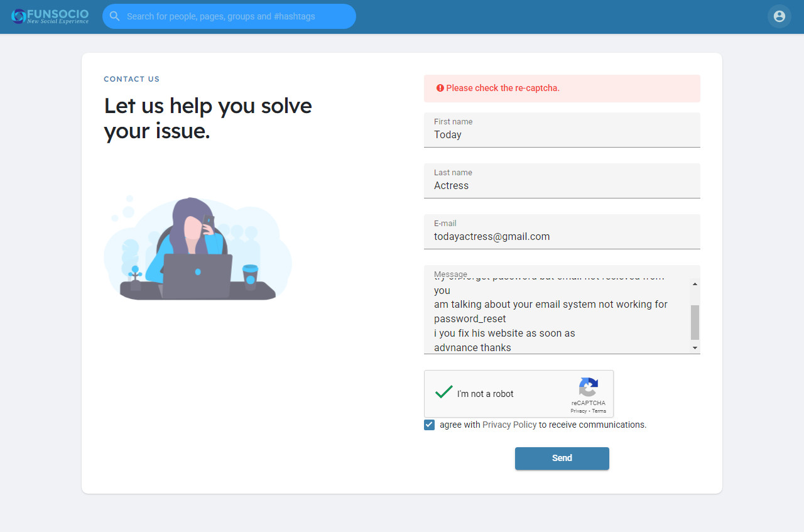Open the user account avatar menu
The image size is (804, 532).
[x=779, y=16]
